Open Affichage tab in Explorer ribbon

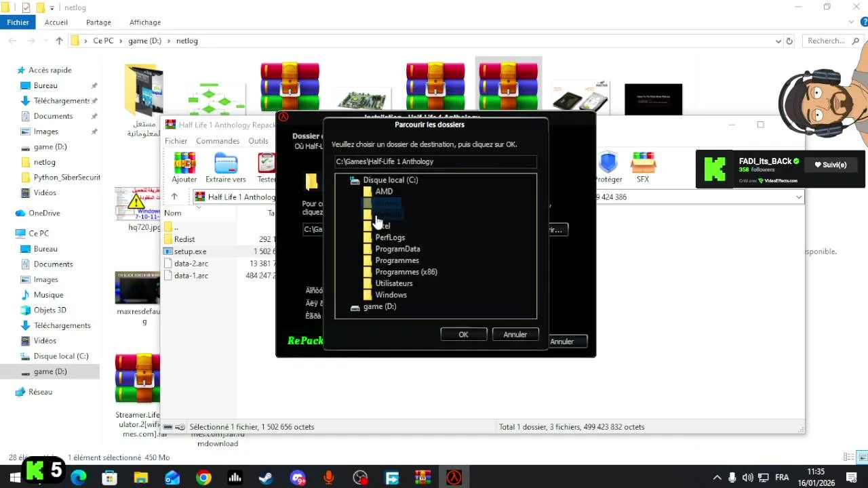click(x=145, y=22)
